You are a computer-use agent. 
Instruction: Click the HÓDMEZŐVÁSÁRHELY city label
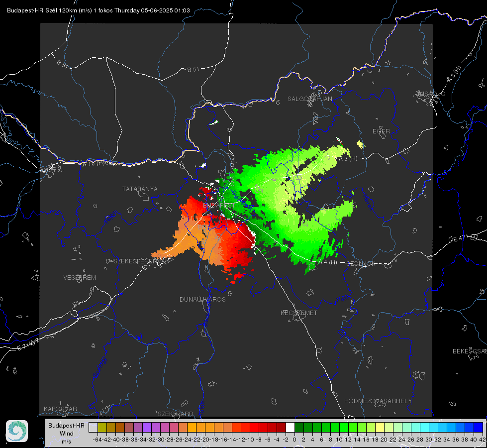click(378, 401)
